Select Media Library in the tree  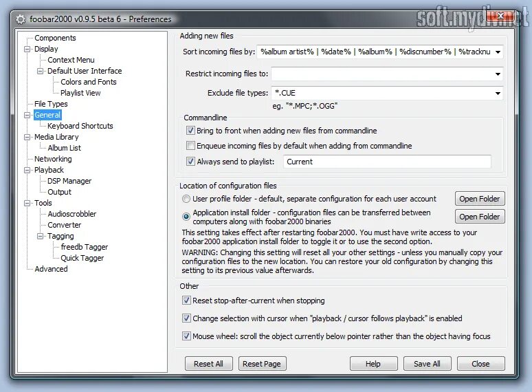[56, 137]
